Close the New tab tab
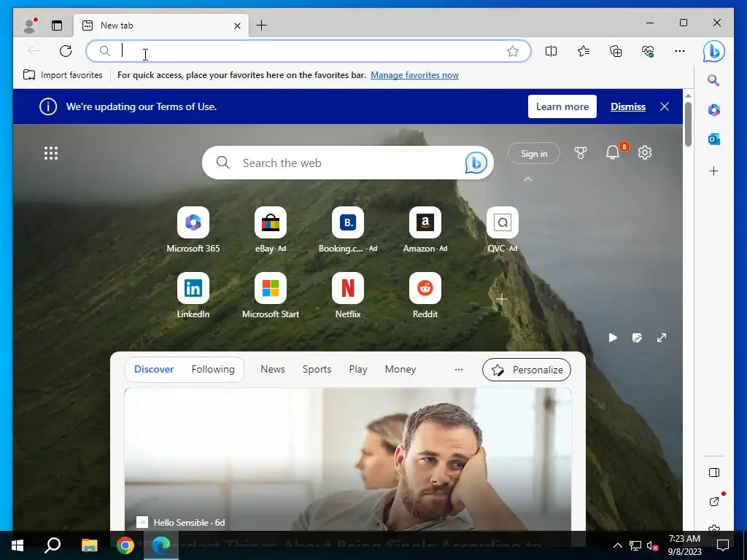 237,26
